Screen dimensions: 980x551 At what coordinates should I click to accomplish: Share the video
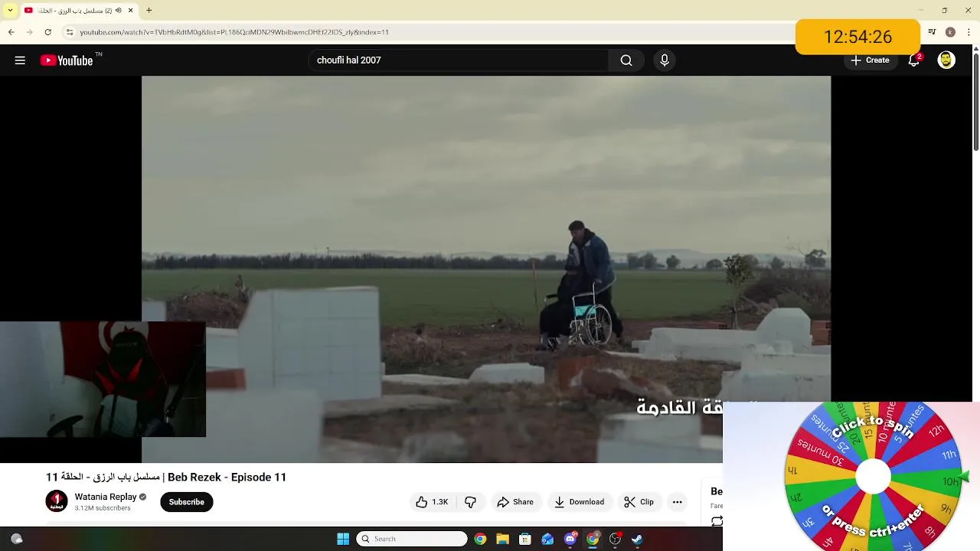(x=515, y=502)
